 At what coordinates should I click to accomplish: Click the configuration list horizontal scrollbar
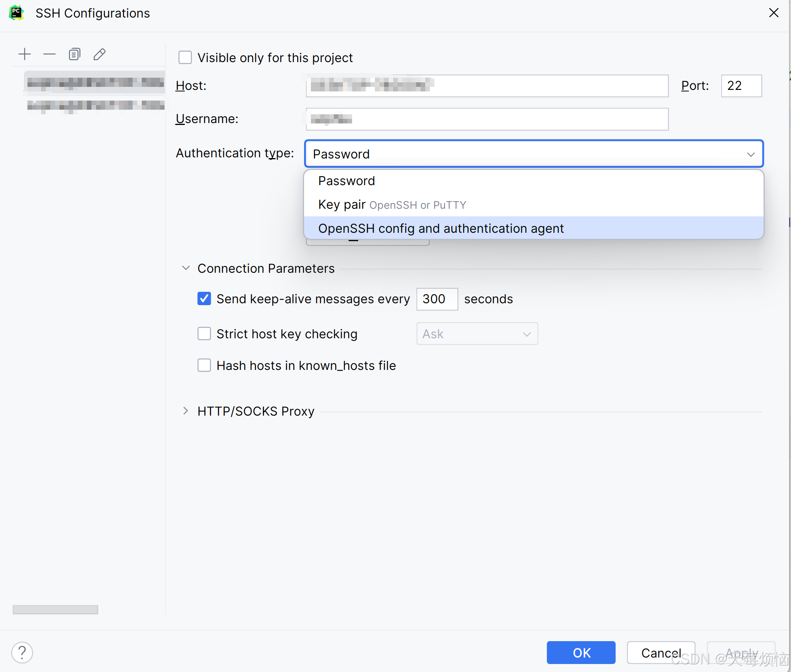coord(55,609)
